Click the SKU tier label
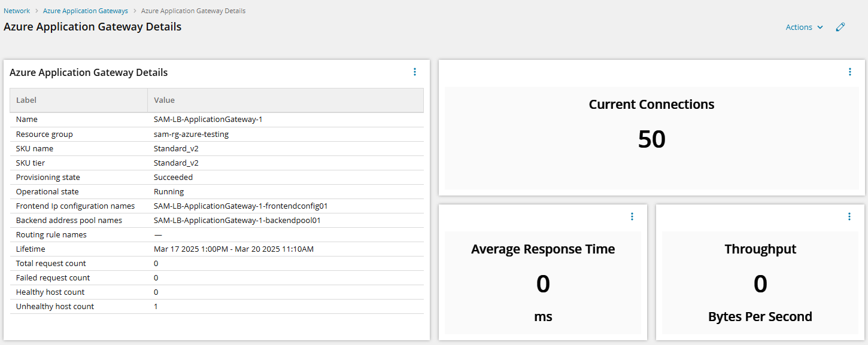Image resolution: width=868 pixels, height=345 pixels. click(x=31, y=163)
